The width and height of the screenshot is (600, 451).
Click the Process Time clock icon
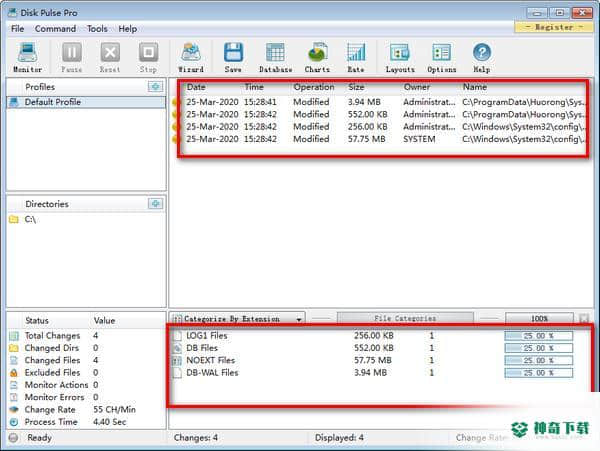click(x=14, y=422)
